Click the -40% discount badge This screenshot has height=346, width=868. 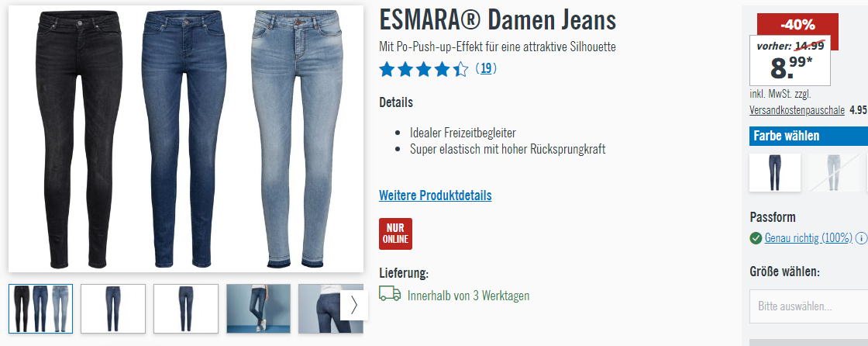click(797, 25)
